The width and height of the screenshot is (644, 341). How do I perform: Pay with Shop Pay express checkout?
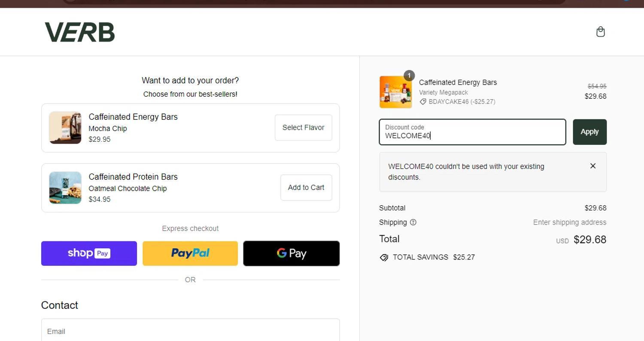89,253
